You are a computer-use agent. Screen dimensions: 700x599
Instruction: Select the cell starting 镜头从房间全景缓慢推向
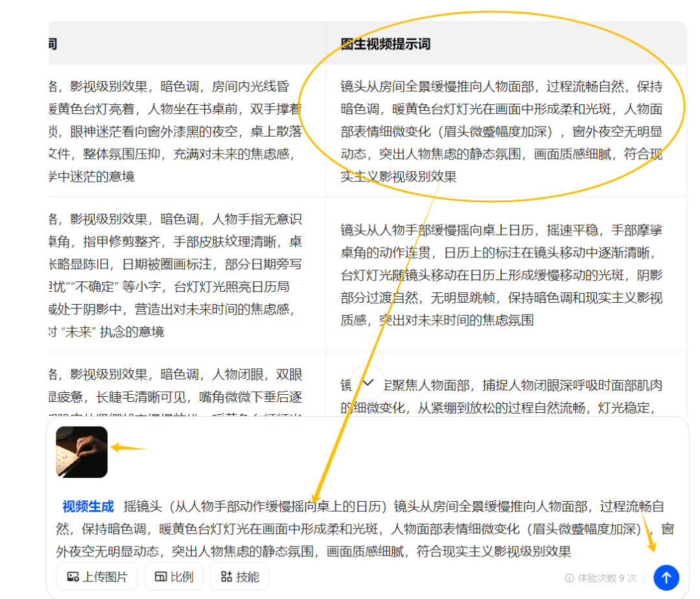[x=506, y=131]
